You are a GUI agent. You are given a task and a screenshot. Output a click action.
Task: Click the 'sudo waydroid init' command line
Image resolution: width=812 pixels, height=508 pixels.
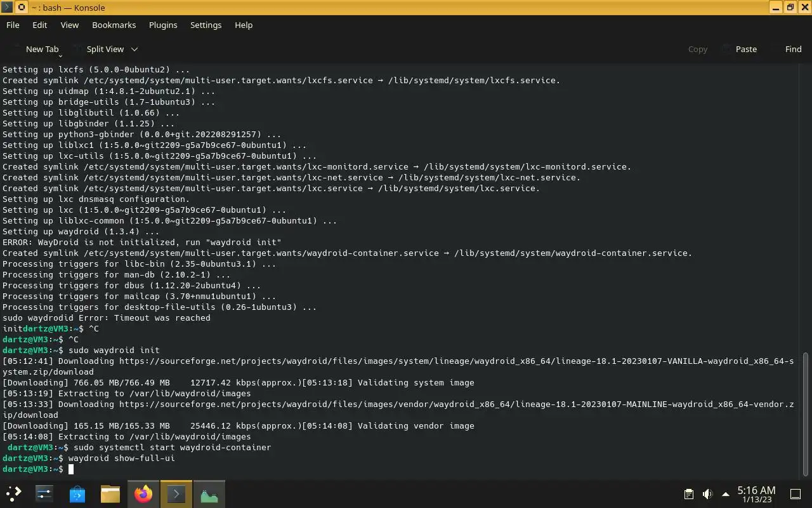pyautogui.click(x=114, y=350)
